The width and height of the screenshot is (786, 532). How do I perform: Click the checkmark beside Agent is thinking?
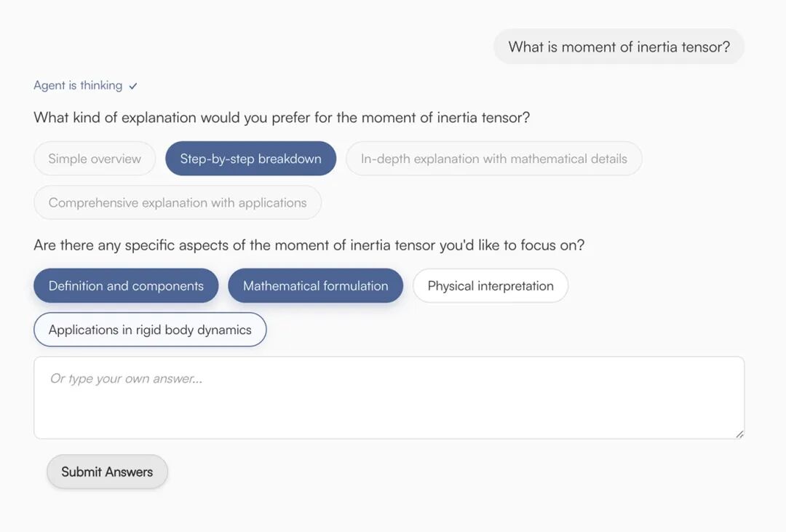[x=133, y=86]
